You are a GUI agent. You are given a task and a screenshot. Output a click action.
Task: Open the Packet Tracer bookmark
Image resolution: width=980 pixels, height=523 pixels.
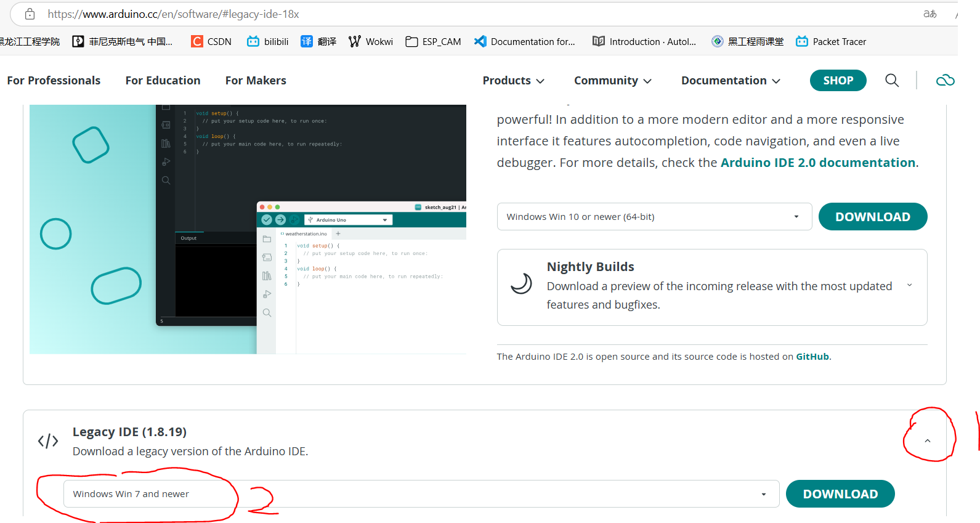[x=831, y=41]
